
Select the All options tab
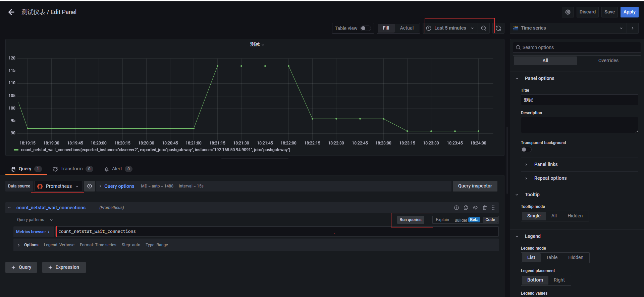[x=545, y=60]
